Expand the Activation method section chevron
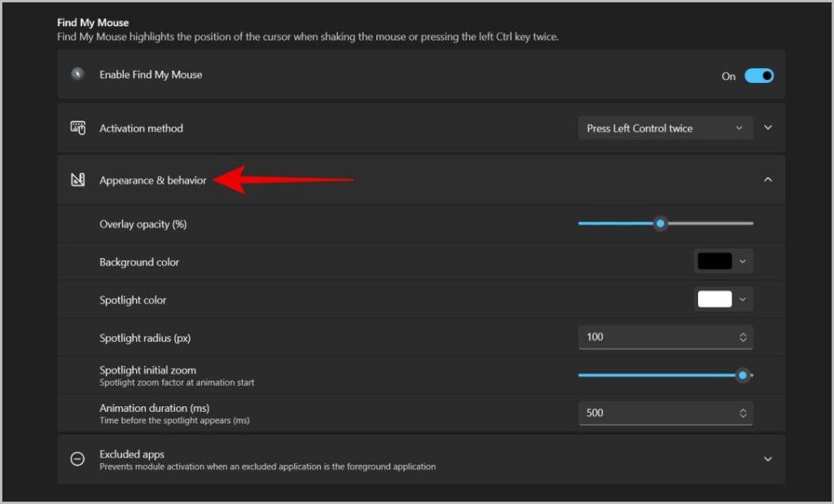Image resolution: width=834 pixels, height=504 pixels. click(767, 128)
